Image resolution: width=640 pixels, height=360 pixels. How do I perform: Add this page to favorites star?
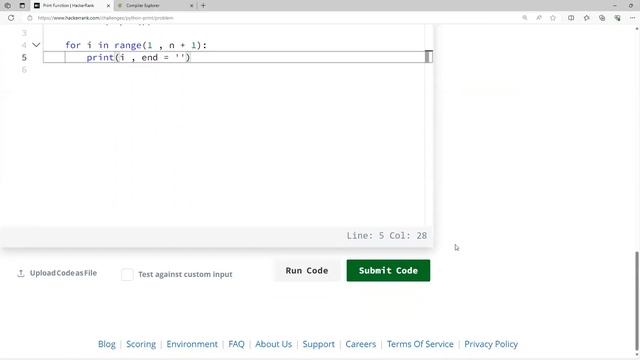553,18
